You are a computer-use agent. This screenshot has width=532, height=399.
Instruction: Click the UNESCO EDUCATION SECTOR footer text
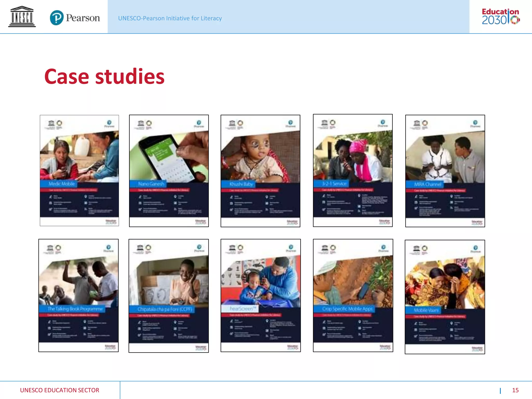(x=59, y=390)
